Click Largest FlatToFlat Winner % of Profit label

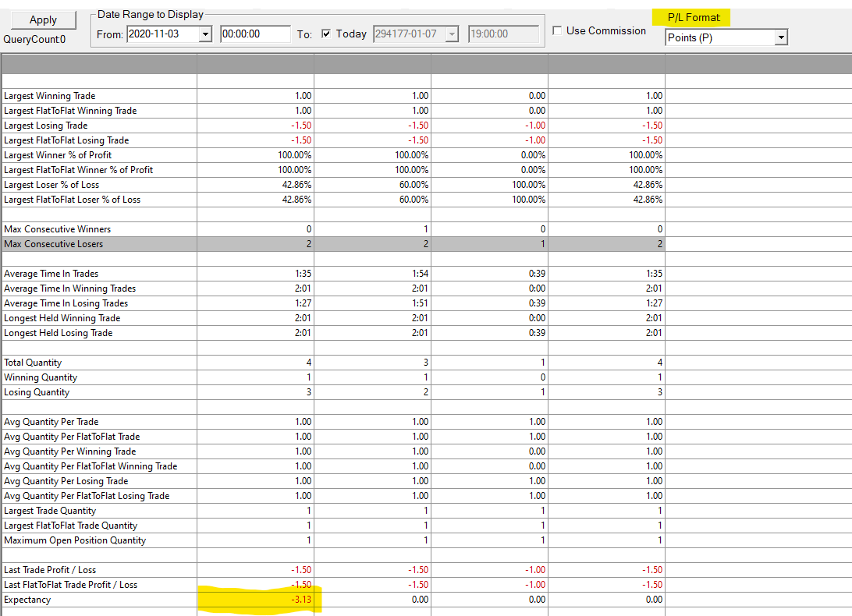[x=78, y=169]
